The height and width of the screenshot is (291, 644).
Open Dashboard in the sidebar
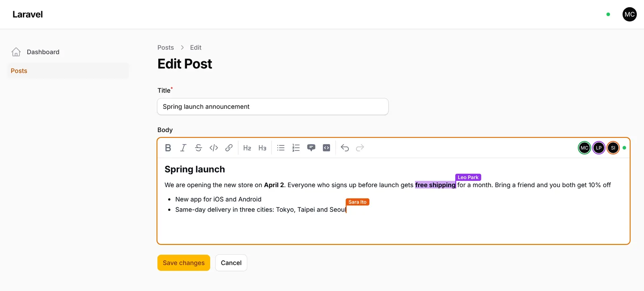(x=68, y=52)
